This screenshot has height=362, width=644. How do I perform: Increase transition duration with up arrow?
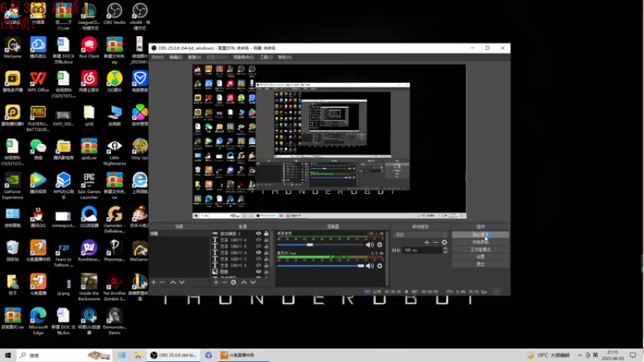[445, 249]
